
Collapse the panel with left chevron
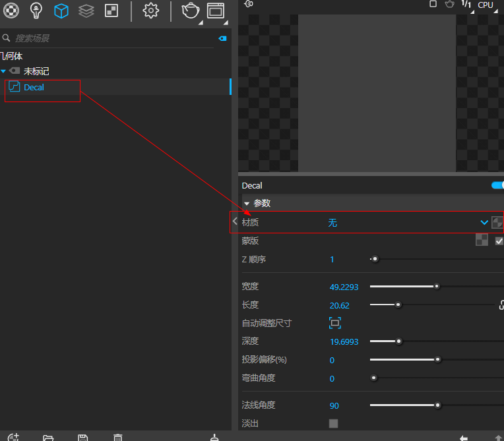coord(235,221)
